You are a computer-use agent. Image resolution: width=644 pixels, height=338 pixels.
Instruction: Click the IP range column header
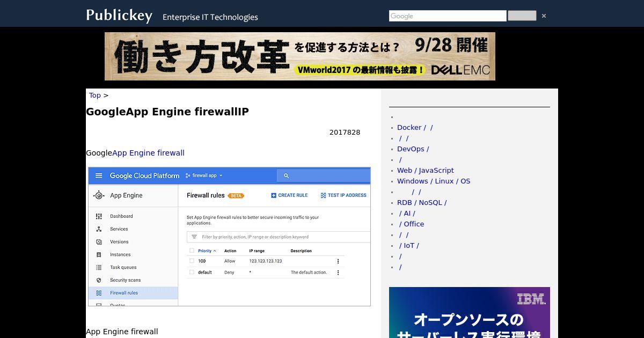click(x=257, y=251)
